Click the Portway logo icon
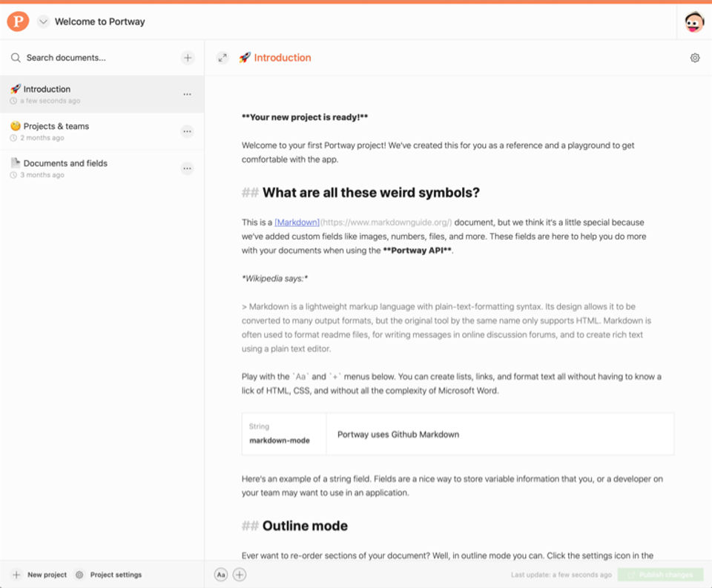This screenshot has height=588, width=712. [x=18, y=21]
